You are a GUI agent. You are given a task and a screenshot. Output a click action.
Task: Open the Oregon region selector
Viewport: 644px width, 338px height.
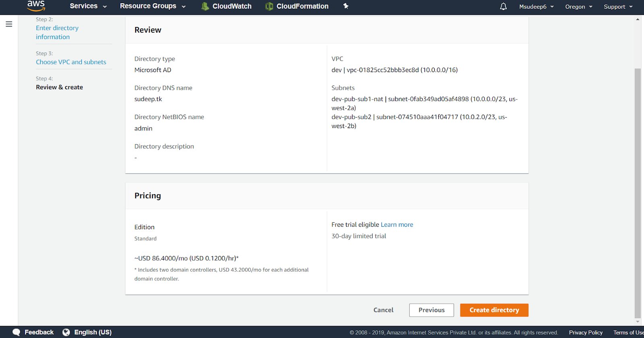point(578,7)
